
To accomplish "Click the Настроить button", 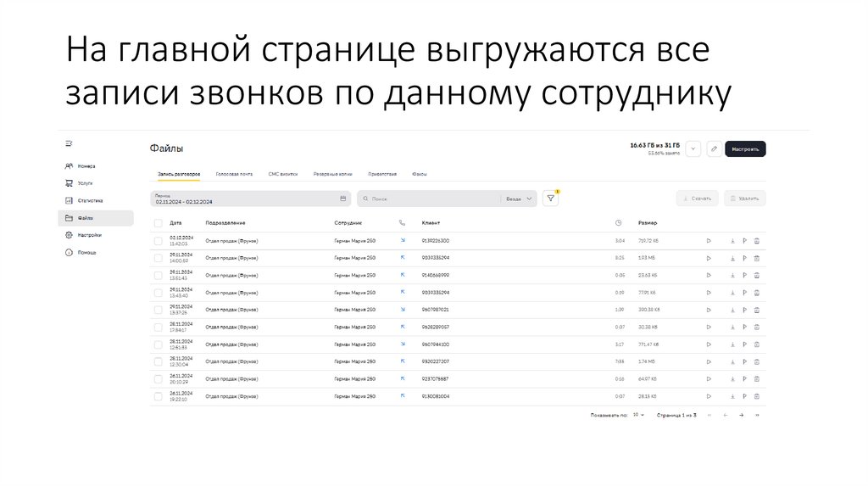I will click(745, 149).
